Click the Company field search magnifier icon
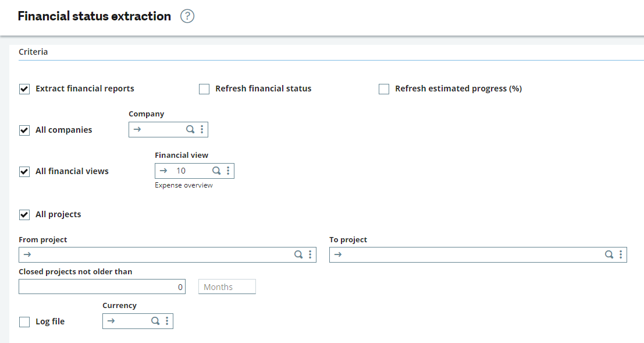 coord(190,129)
